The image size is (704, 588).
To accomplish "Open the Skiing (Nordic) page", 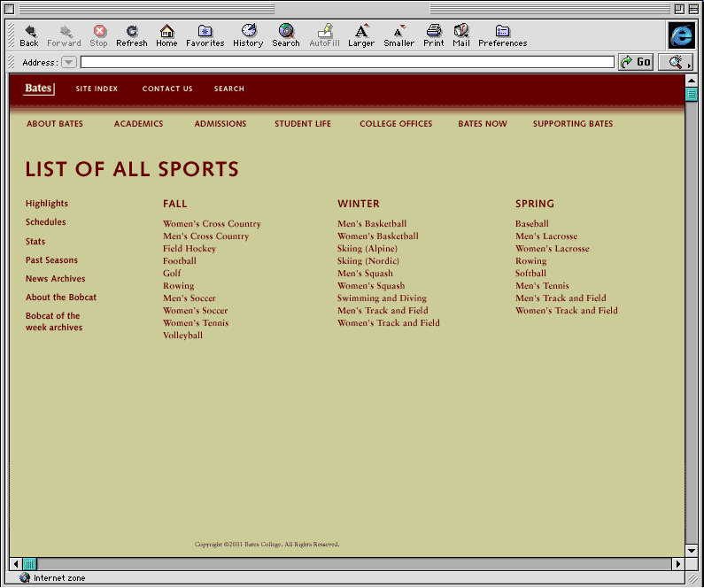I will (368, 260).
